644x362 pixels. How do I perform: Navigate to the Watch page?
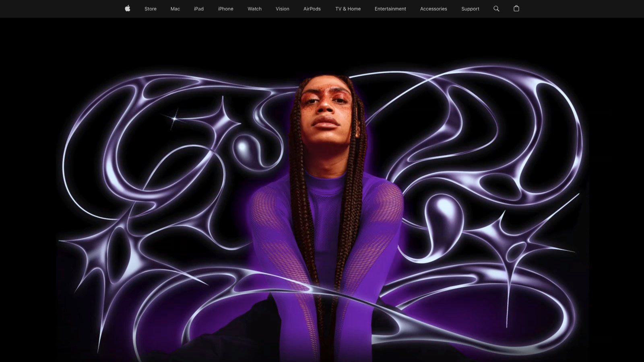click(254, 8)
